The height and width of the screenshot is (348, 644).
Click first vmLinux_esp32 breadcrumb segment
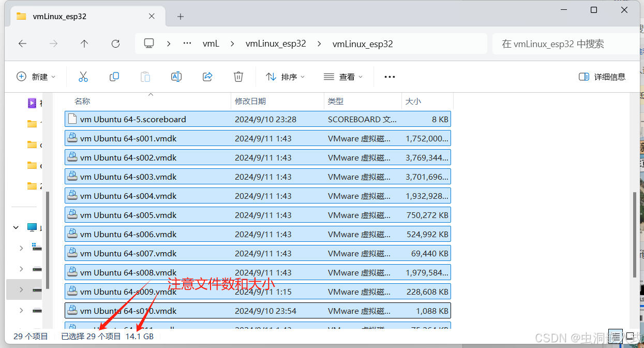tap(276, 44)
